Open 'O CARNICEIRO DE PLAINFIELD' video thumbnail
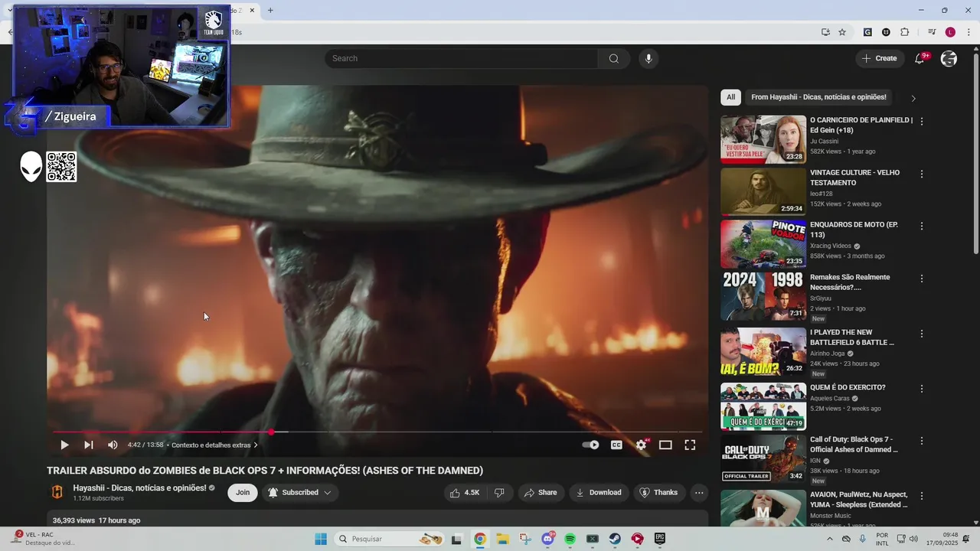 [763, 139]
